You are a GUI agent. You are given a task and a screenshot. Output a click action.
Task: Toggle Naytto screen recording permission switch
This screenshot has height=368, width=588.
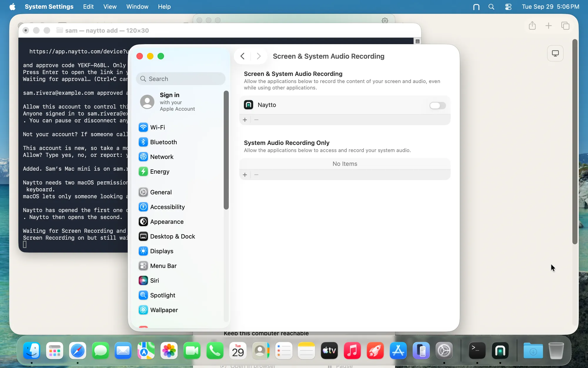pos(437,105)
